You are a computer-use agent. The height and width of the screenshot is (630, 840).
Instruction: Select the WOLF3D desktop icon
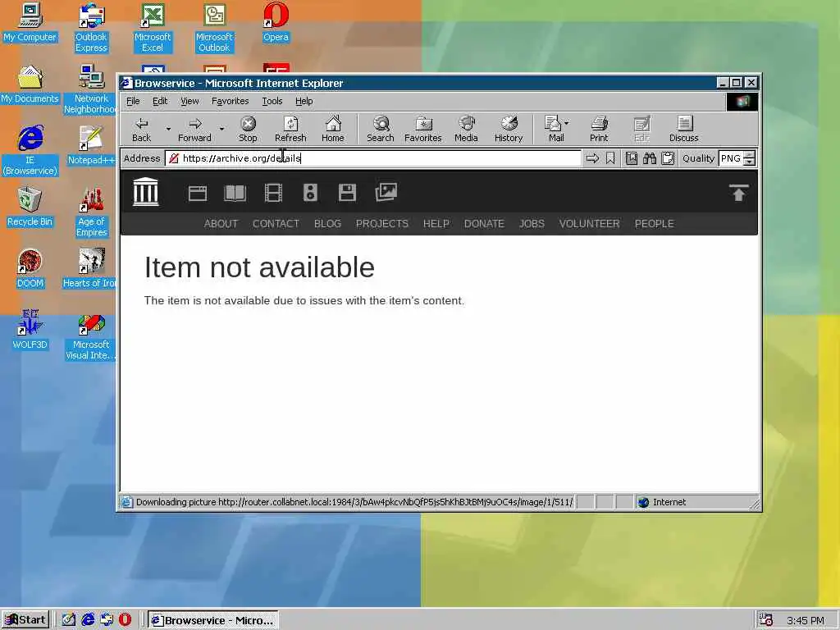click(30, 330)
